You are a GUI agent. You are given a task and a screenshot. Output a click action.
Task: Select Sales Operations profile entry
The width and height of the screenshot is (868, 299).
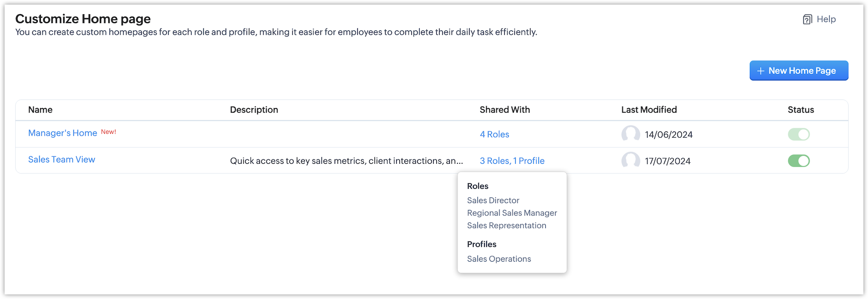[499, 259]
